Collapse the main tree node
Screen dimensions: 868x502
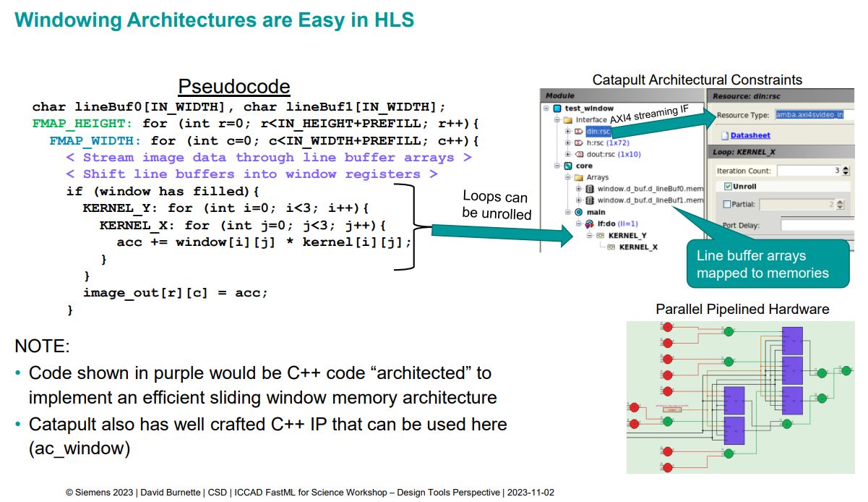568,212
